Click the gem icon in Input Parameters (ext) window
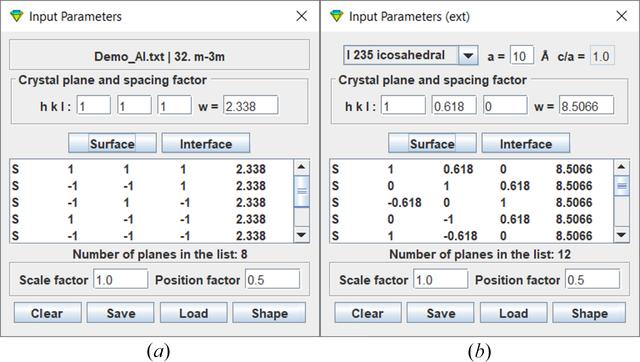 (x=337, y=16)
